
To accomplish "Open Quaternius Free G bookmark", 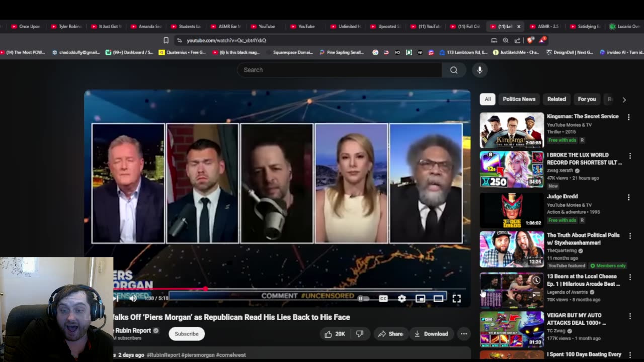I will coord(182,52).
